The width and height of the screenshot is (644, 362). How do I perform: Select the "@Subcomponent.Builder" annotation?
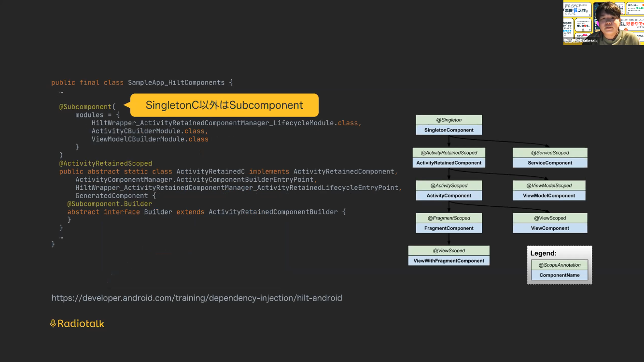click(110, 204)
